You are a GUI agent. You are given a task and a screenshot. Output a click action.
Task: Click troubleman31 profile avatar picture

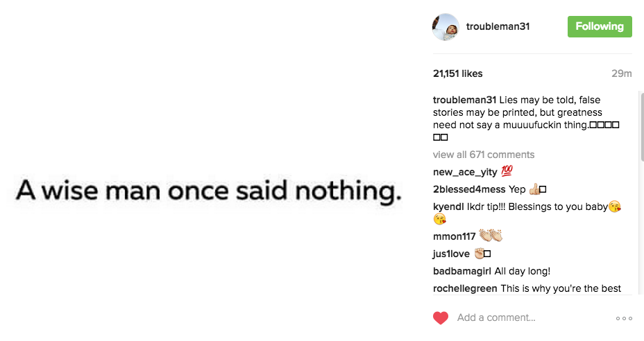click(446, 27)
